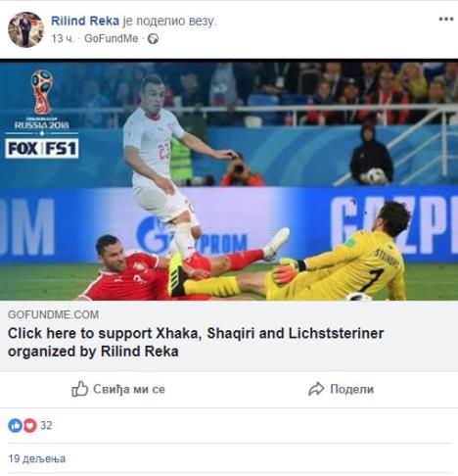Click the share arrow icon
The width and height of the screenshot is (458, 476).
tap(316, 389)
